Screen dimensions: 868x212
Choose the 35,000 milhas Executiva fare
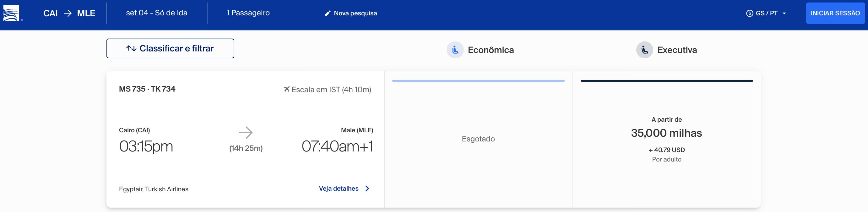[x=666, y=139]
